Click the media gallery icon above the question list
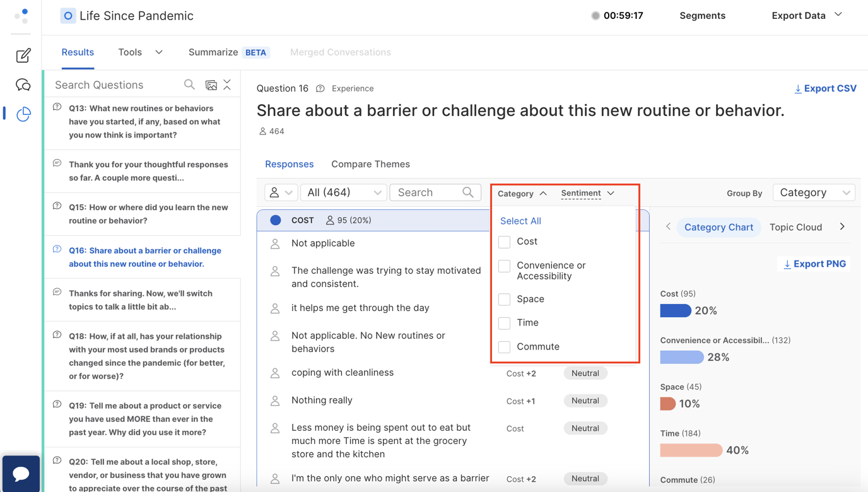This screenshot has width=868, height=492. point(211,85)
